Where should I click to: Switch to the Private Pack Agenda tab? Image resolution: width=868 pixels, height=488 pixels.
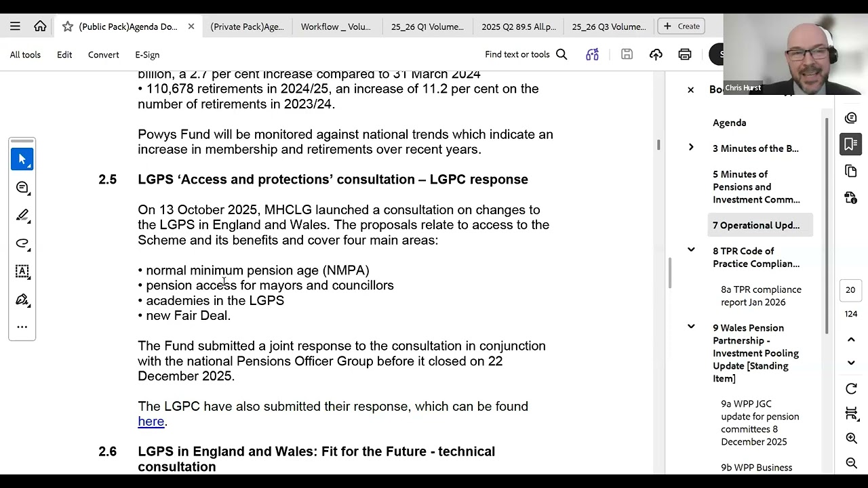point(247,26)
